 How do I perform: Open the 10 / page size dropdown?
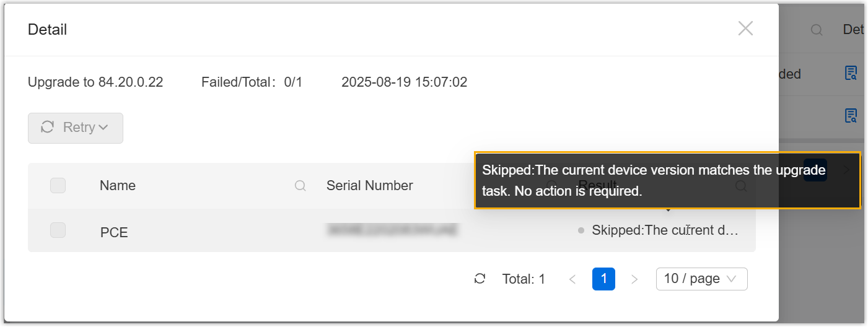pos(701,279)
